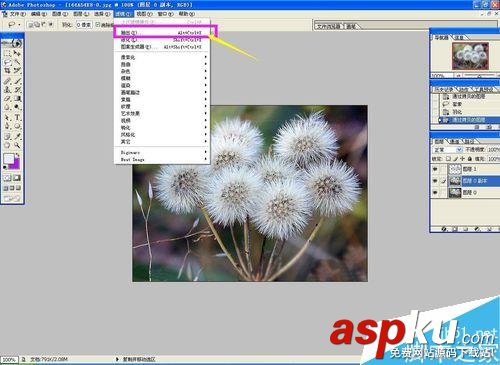Viewport: 500px width, 365px height.
Task: Select the Crop tool
Action: (7, 71)
